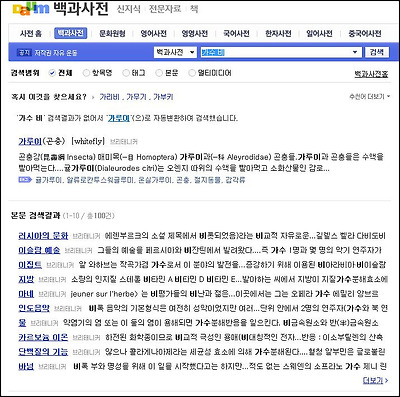
Task: Open the 이슬람 예술 result
Action: pos(39,250)
